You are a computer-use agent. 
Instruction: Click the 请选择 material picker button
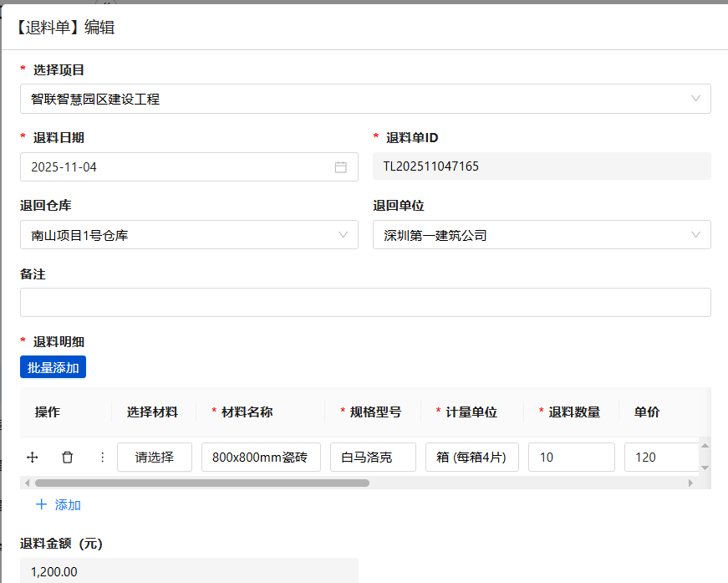155,458
